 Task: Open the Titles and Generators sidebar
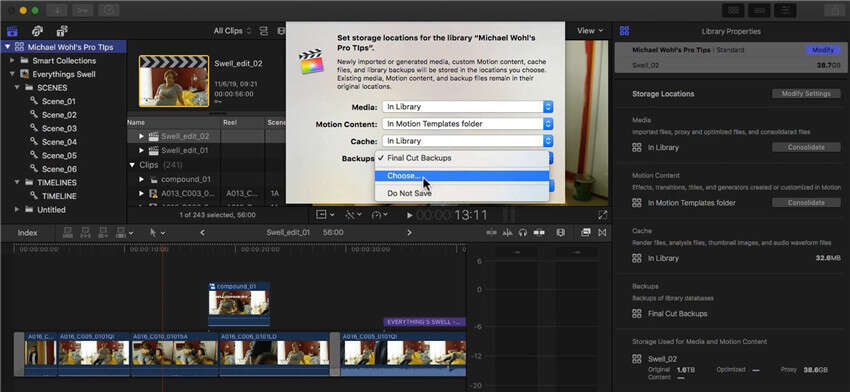[62, 31]
